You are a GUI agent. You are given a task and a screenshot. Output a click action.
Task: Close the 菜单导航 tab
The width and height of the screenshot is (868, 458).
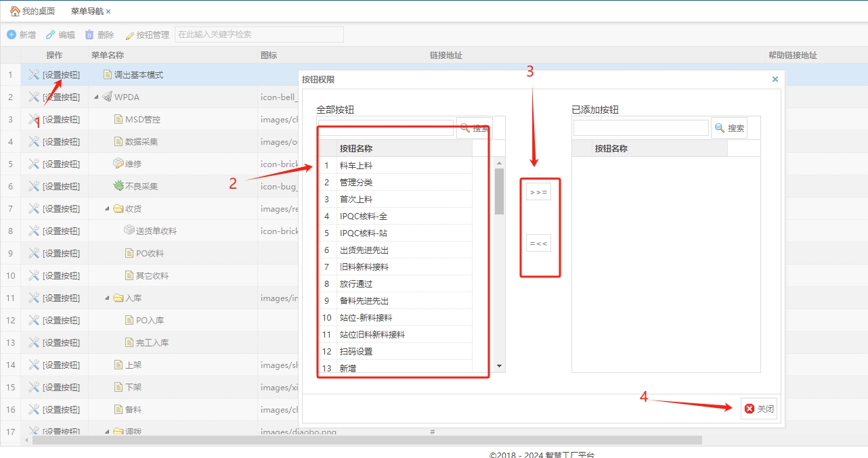(108, 12)
